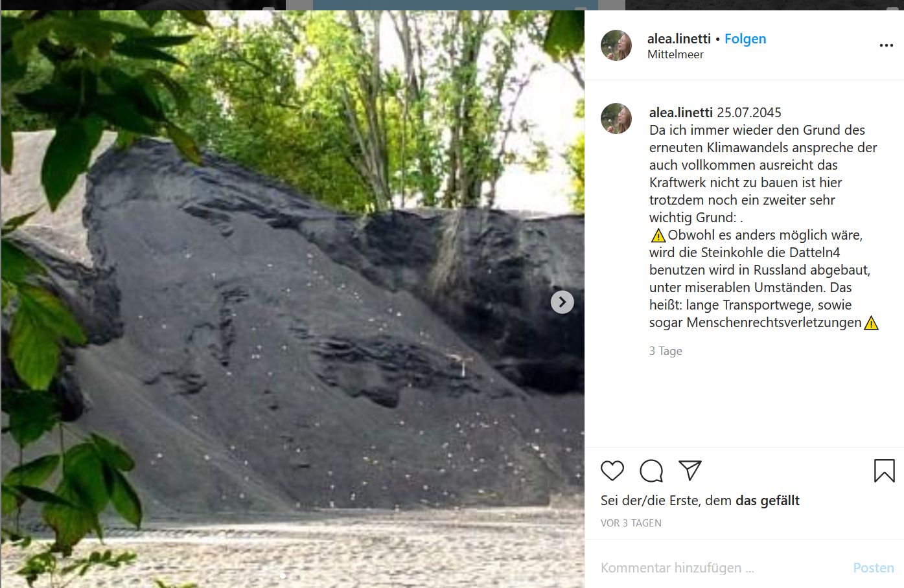Viewport: 904px width, 588px height.
Task: Click the das gefällt like text
Action: click(x=767, y=501)
